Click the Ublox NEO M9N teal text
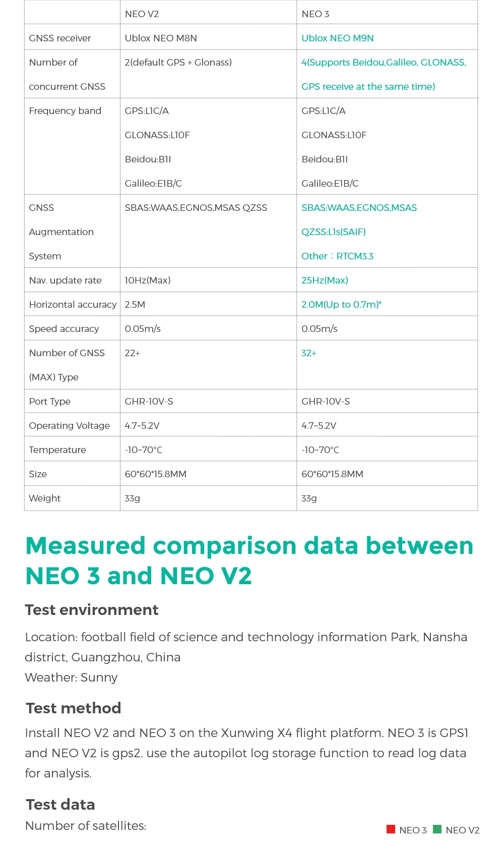 pos(337,38)
